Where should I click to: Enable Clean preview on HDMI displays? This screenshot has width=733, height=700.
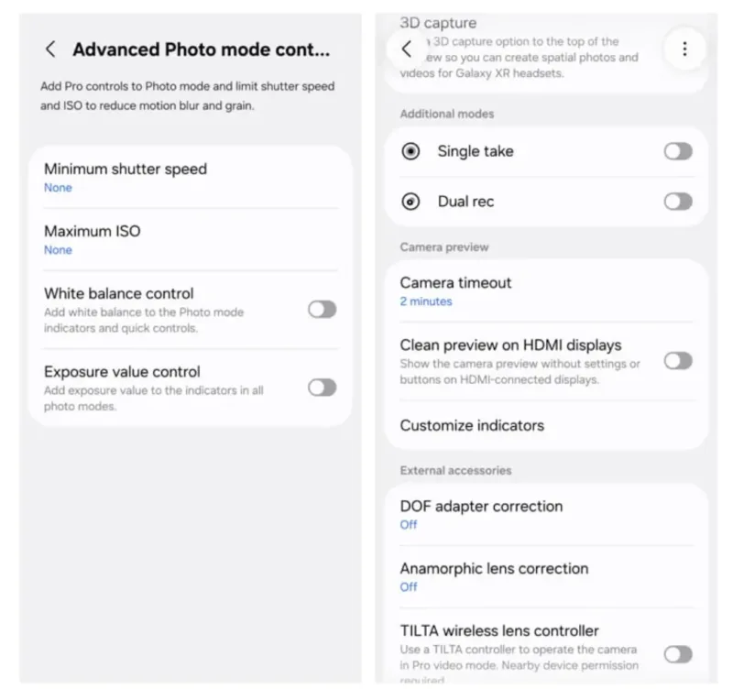(678, 363)
